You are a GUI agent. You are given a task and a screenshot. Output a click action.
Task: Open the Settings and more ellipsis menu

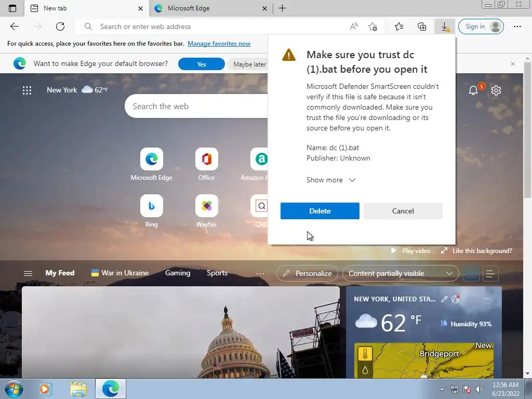[x=517, y=26]
